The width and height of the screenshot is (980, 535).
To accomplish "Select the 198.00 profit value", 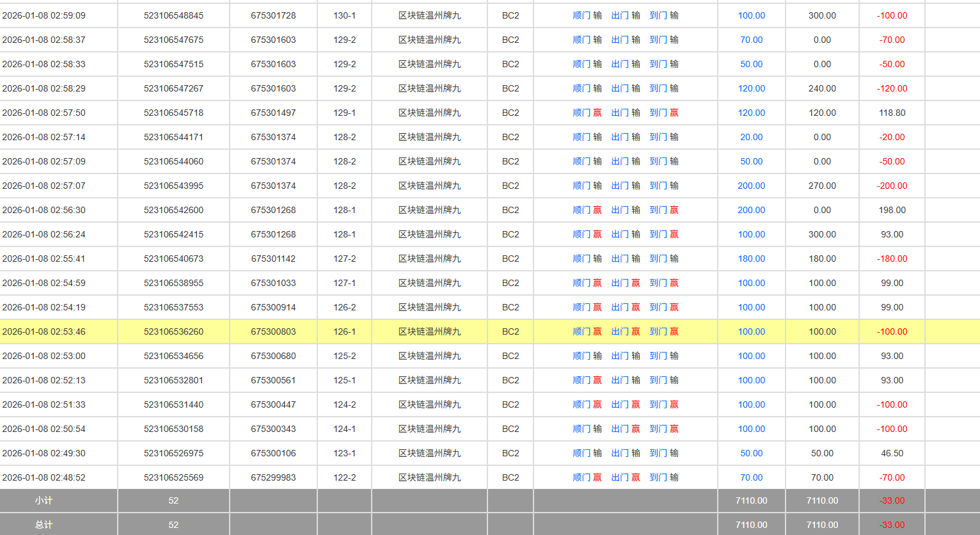I will tap(892, 210).
